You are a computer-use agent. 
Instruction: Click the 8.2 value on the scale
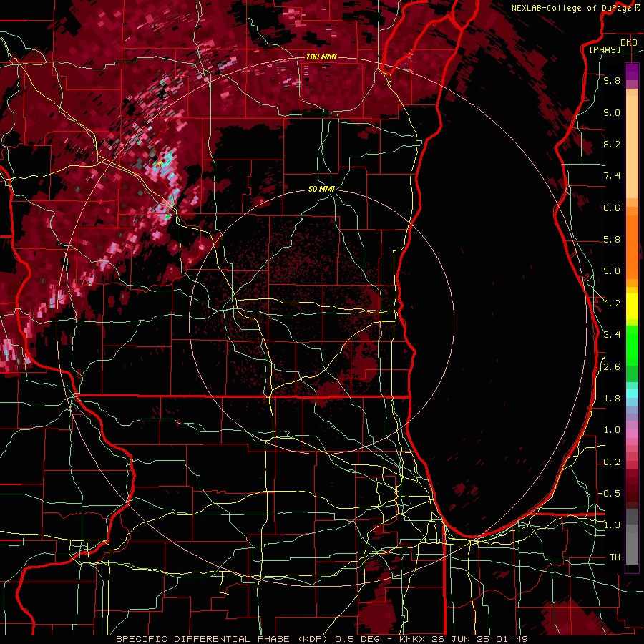coord(612,145)
